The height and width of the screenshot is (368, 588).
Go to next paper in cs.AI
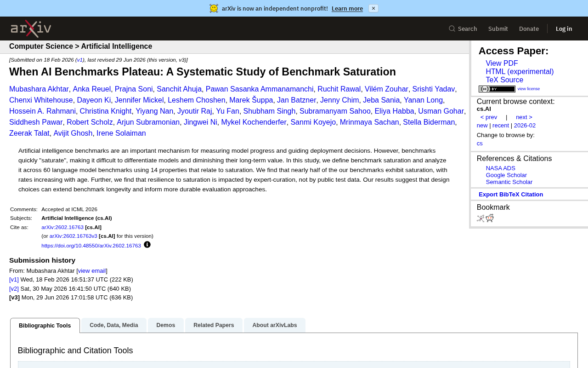524,117
